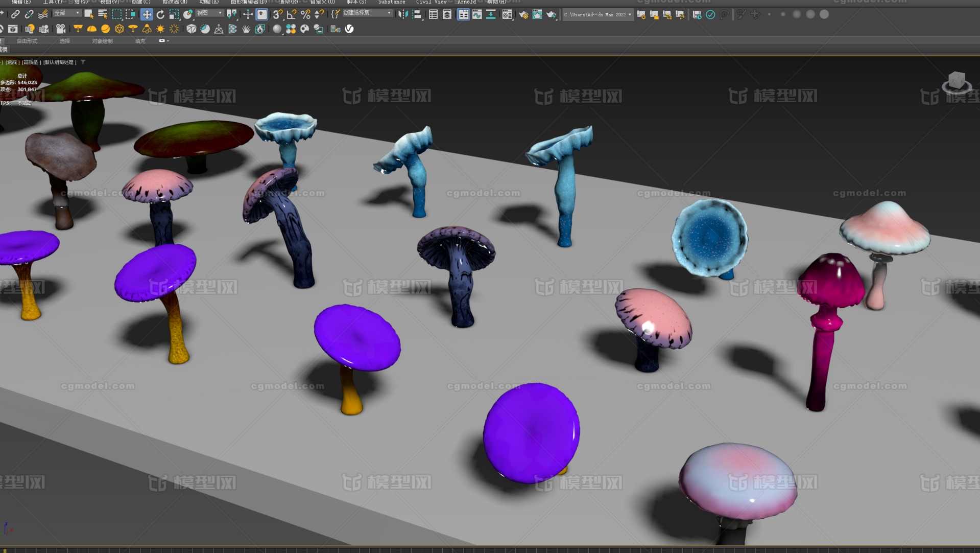Click the Unlink Selection broken-chain icon
The image size is (980, 553).
pos(29,14)
